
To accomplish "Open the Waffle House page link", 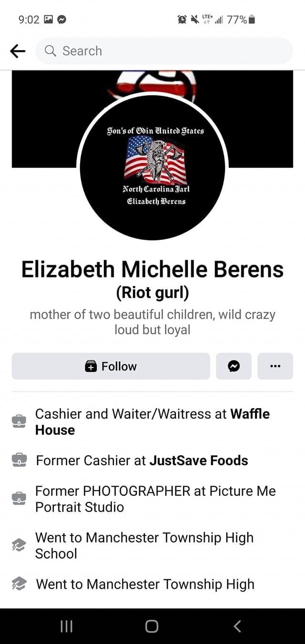I will pyautogui.click(x=152, y=422).
